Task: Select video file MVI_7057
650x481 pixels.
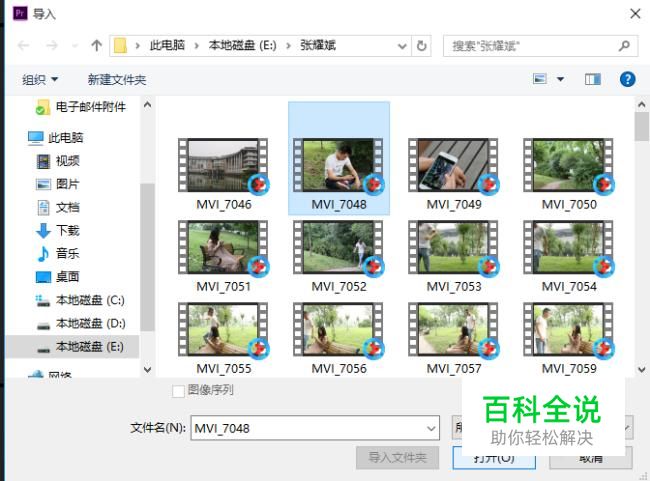Action: click(x=454, y=338)
